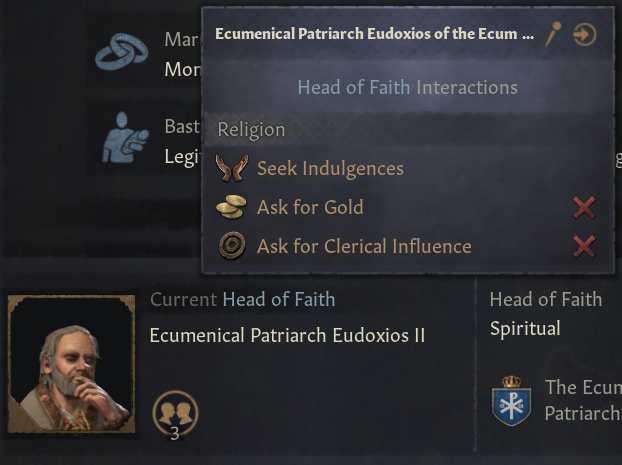This screenshot has height=465, width=622.
Task: Click the Clerical Influence ring icon
Action: click(x=232, y=246)
